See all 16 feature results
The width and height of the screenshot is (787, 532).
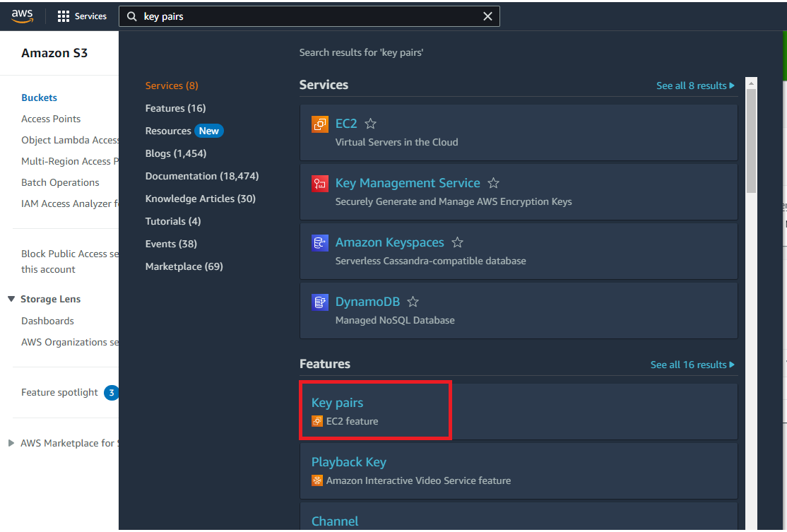pyautogui.click(x=692, y=365)
